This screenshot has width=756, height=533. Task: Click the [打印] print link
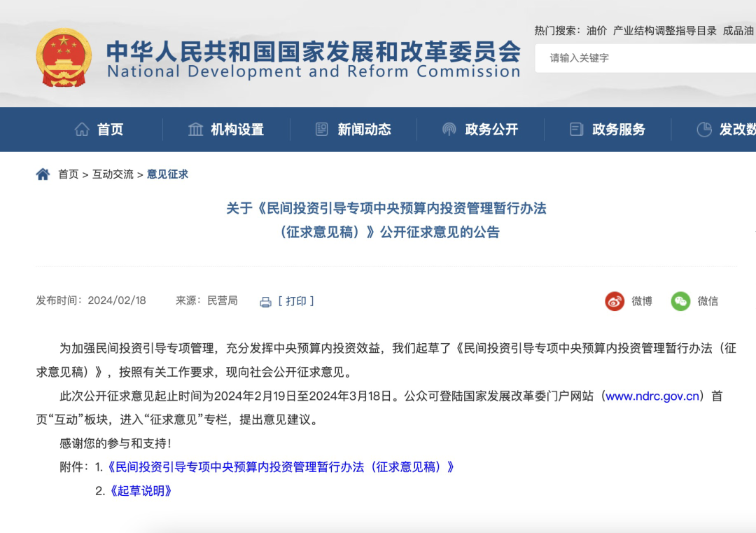pyautogui.click(x=296, y=301)
